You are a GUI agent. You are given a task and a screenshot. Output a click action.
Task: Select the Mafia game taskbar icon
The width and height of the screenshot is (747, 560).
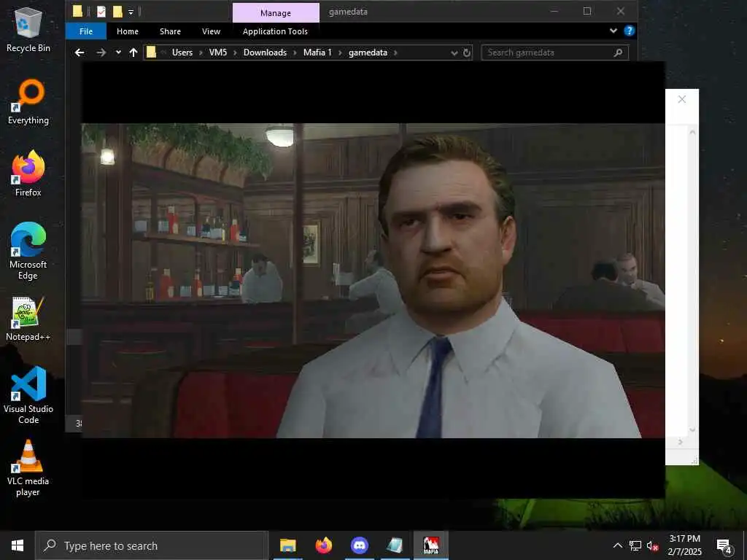[430, 545]
